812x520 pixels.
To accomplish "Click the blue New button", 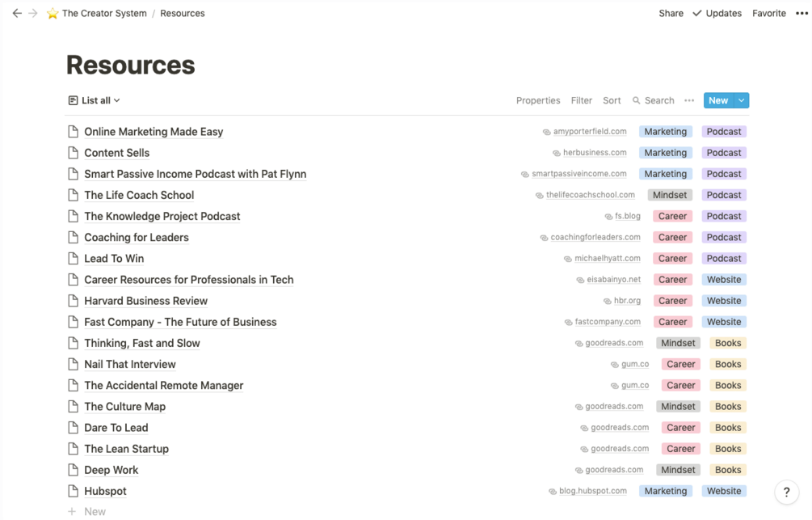I will pos(718,100).
